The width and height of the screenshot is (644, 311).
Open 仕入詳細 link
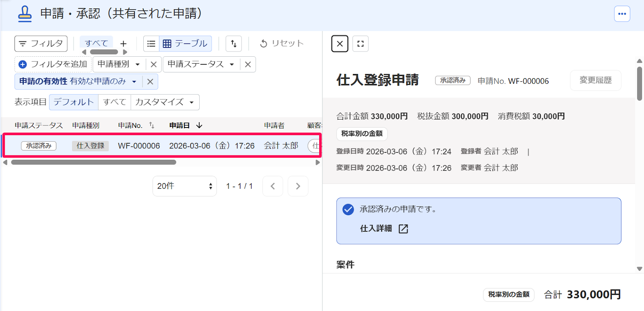point(376,229)
